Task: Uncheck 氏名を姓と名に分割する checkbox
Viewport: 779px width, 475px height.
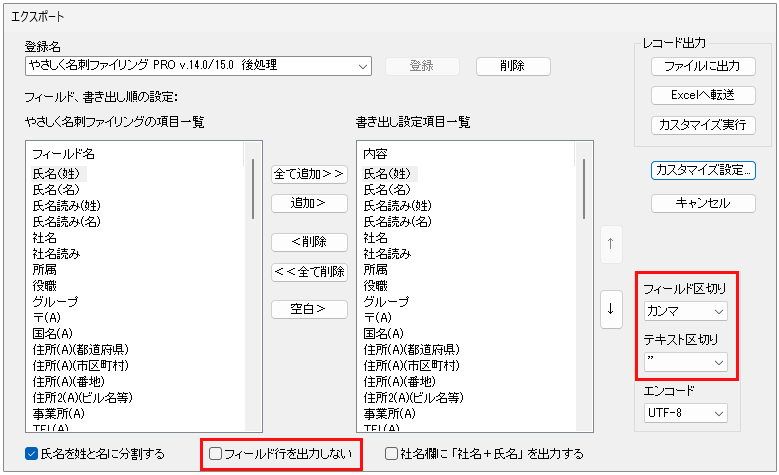Action: click(x=32, y=453)
